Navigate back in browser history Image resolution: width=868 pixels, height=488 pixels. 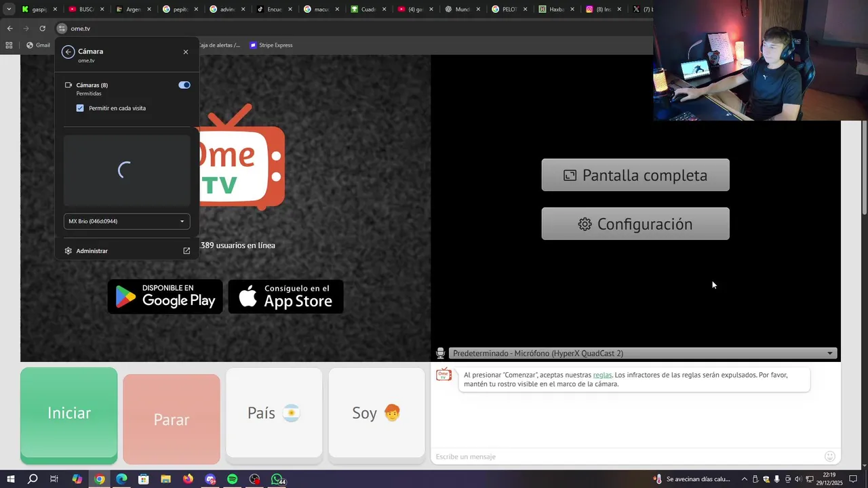[9, 28]
